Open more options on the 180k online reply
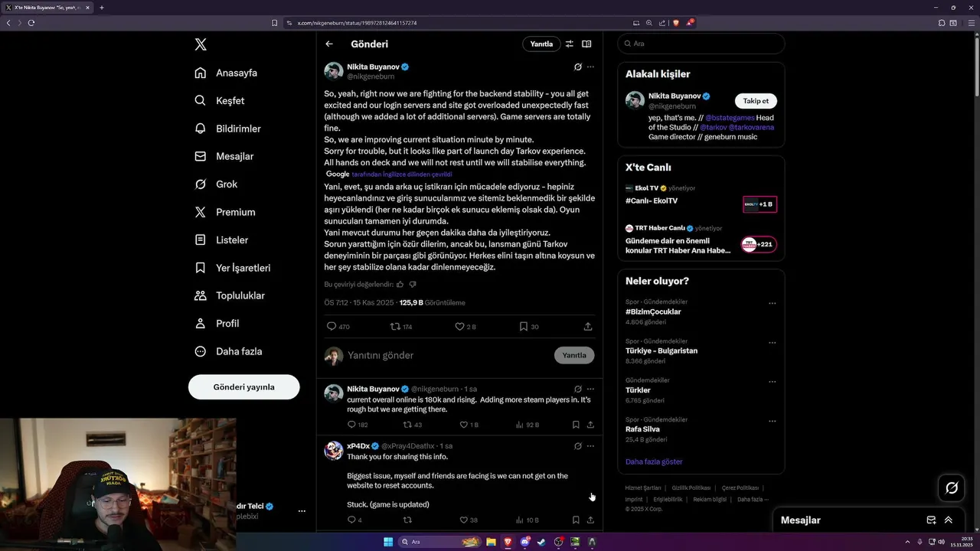 [x=590, y=389]
